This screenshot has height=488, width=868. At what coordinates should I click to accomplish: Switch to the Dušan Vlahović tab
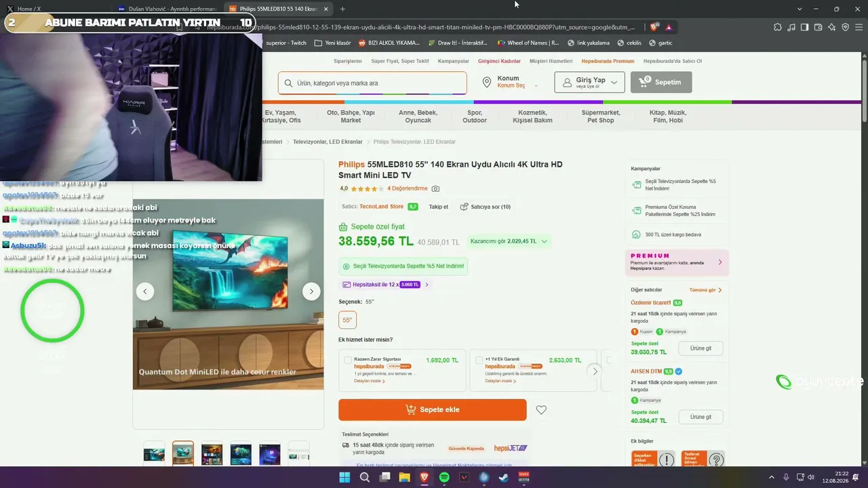167,9
